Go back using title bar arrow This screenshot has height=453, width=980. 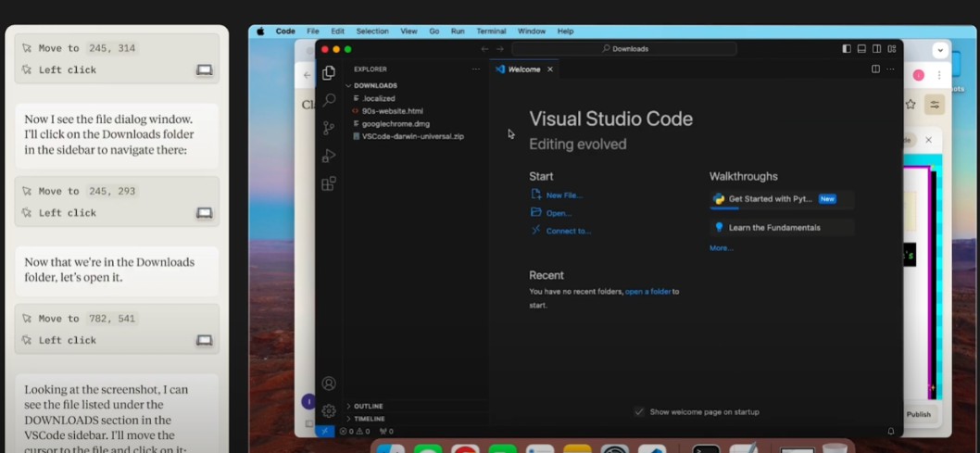(484, 49)
